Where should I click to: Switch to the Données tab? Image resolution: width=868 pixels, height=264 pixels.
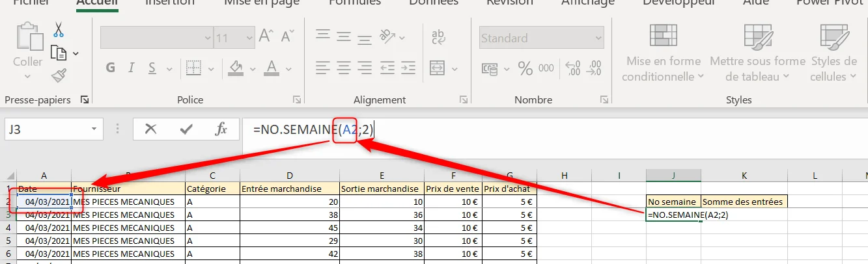(x=434, y=2)
